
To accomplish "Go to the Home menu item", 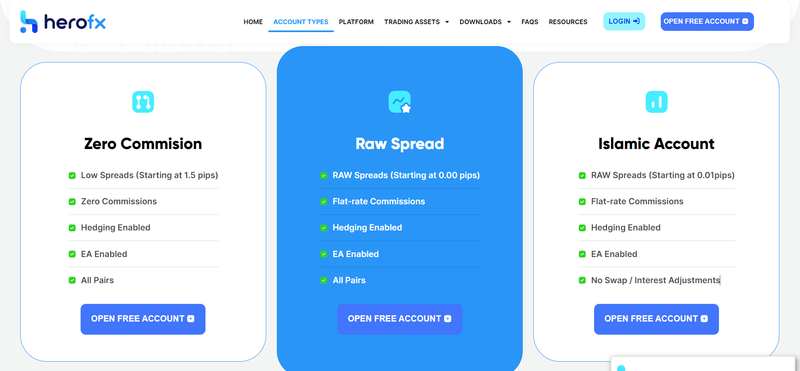I will (253, 22).
